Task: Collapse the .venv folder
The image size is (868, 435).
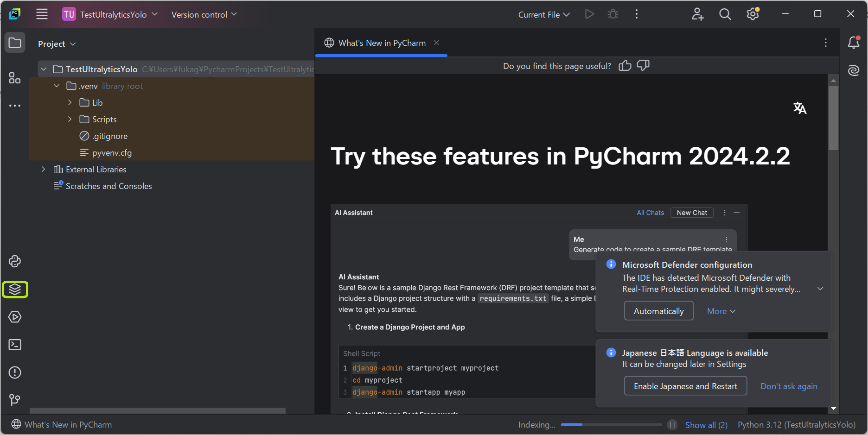Action: (x=57, y=86)
